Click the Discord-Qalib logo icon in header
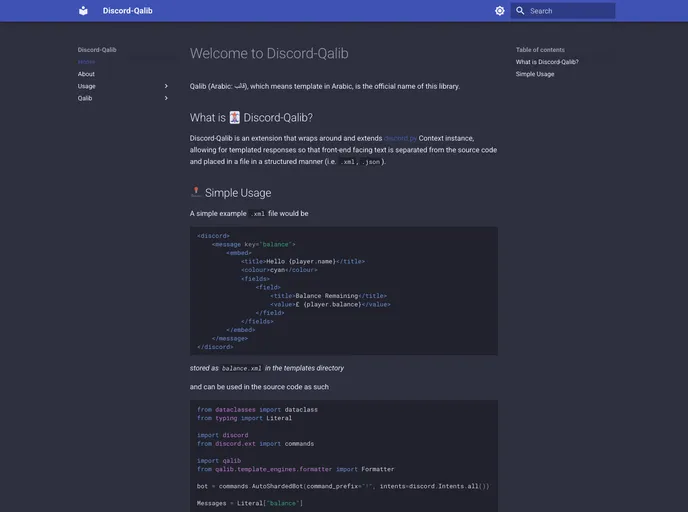Screen dimensions: 688x512 83,11
